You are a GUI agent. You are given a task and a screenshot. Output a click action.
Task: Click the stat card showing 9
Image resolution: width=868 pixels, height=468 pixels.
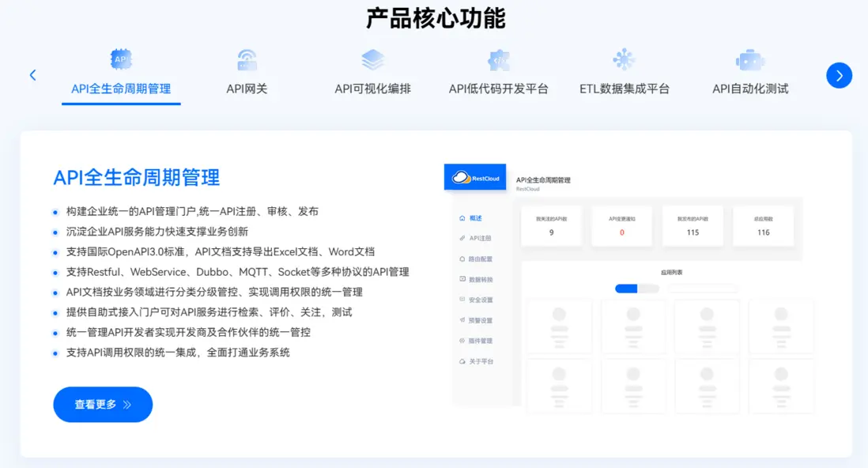click(x=551, y=226)
